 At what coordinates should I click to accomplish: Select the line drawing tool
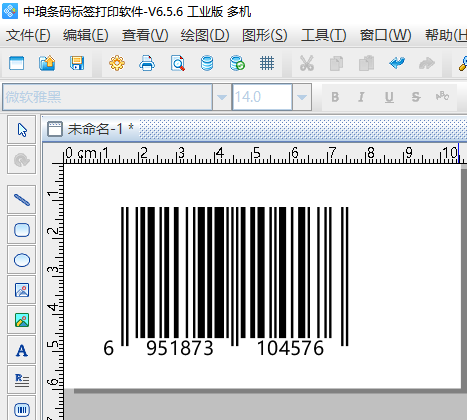tap(22, 200)
